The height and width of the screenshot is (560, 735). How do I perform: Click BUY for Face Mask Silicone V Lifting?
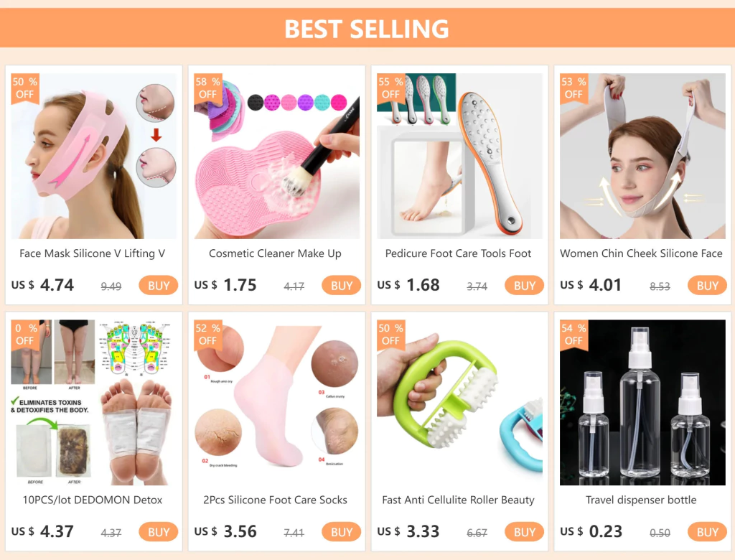(159, 285)
